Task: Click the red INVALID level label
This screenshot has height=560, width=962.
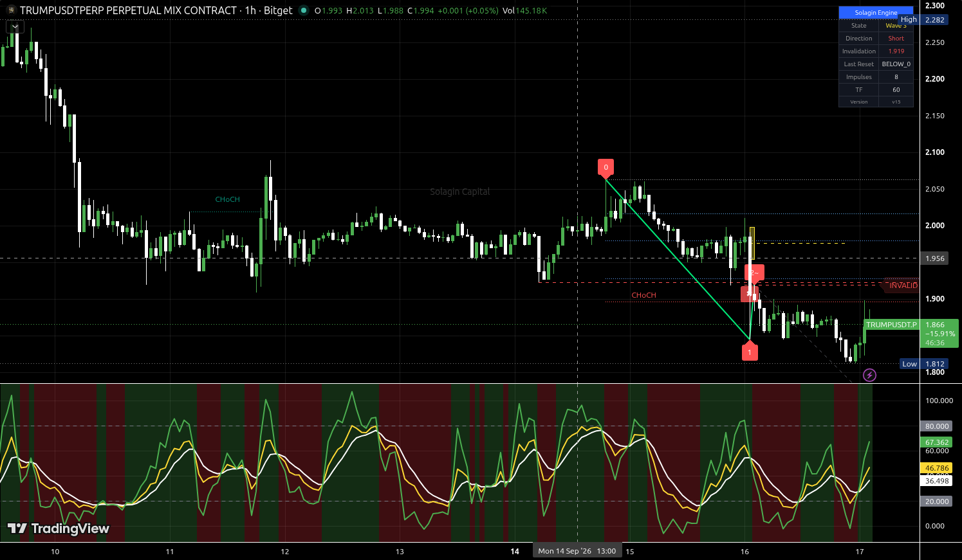Action: tap(902, 285)
